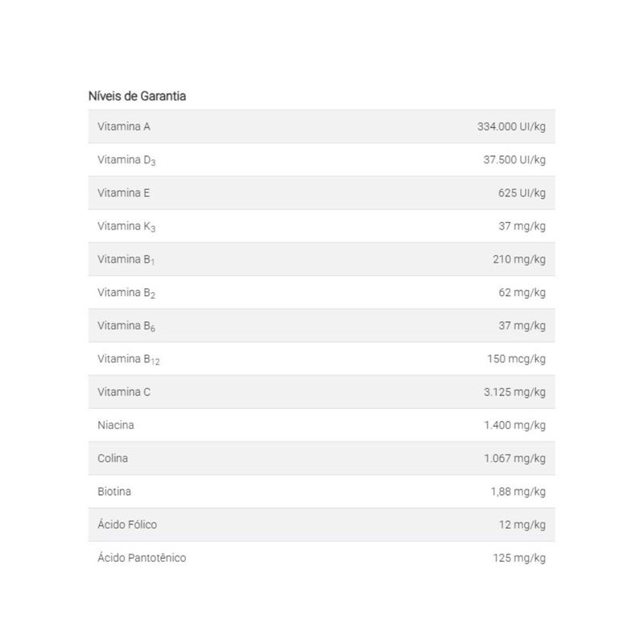The height and width of the screenshot is (644, 644).
Task: Select the Niacina row label
Action: [x=116, y=426]
